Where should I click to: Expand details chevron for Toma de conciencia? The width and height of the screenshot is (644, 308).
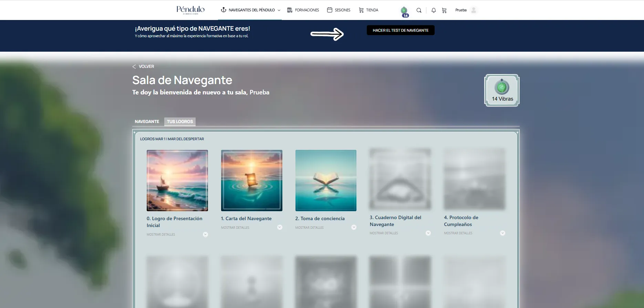[354, 227]
